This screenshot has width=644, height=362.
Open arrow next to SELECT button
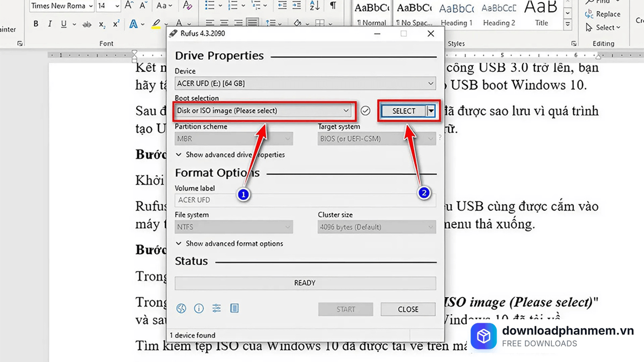pos(431,111)
